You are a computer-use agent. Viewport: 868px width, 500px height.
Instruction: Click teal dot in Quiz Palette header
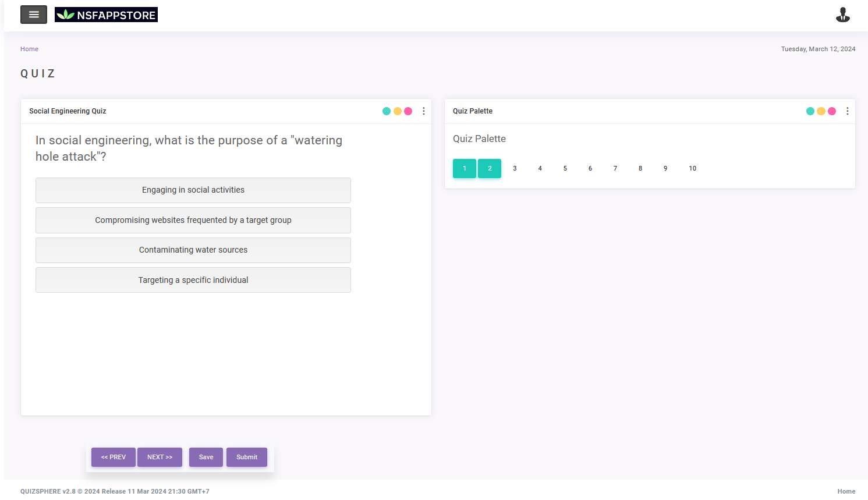click(x=810, y=111)
